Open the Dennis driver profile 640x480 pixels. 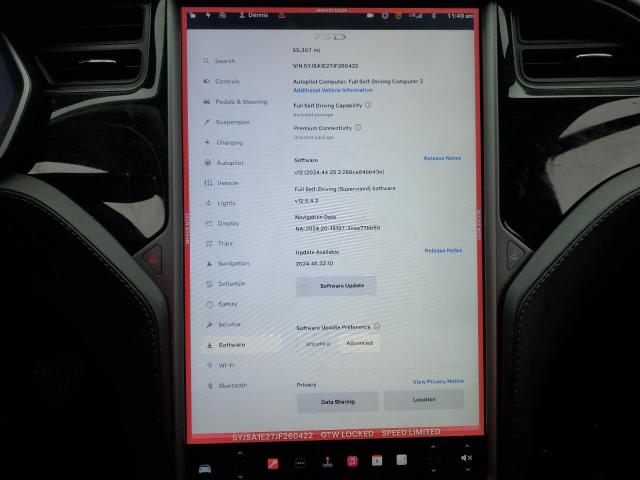pos(254,15)
